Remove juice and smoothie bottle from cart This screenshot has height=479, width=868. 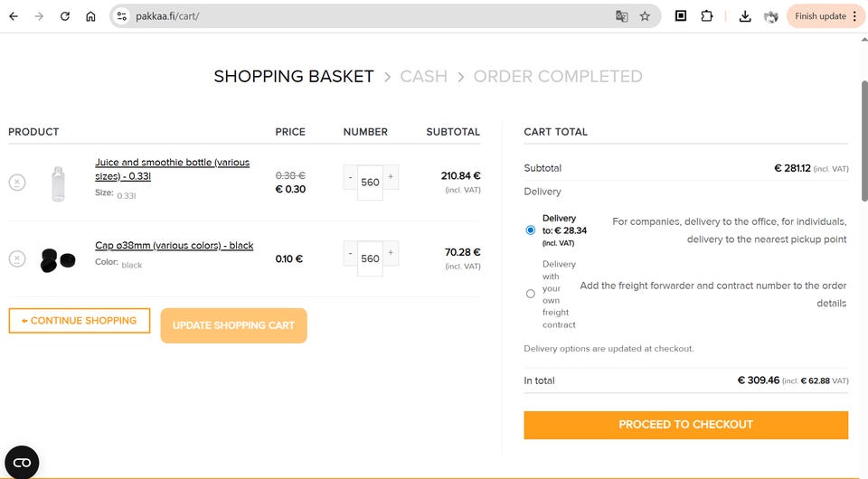point(17,183)
